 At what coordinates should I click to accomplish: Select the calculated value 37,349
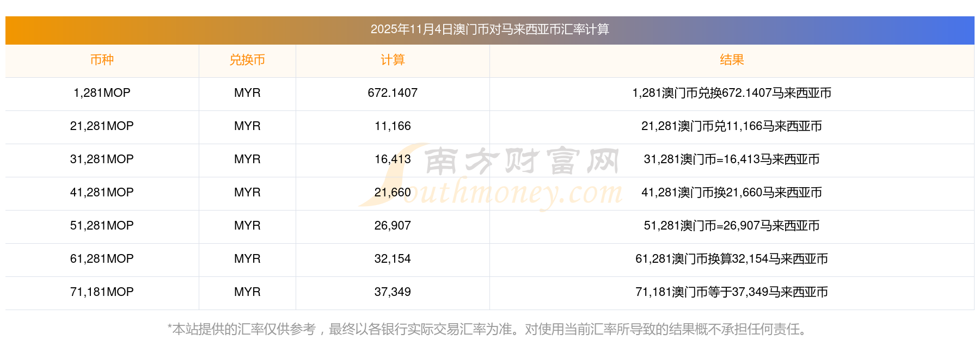point(393,292)
